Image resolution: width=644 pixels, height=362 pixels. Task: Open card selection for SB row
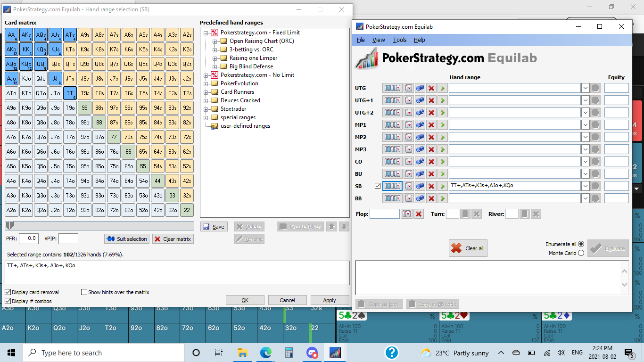(x=409, y=186)
